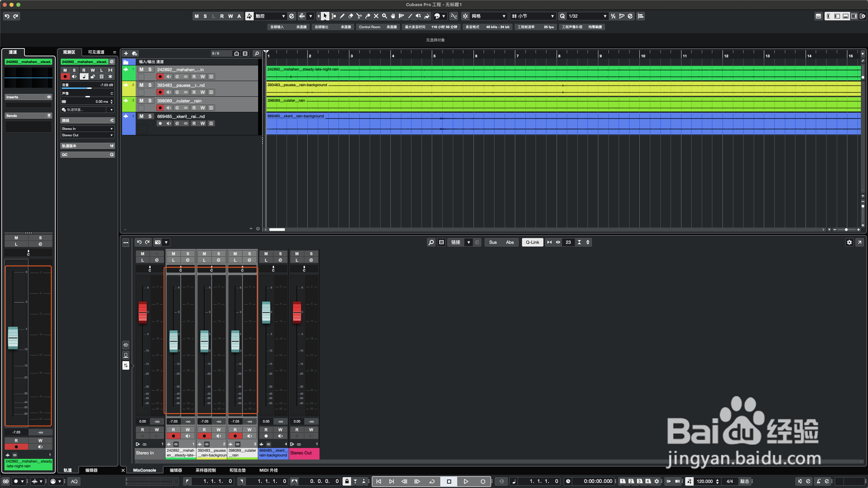Start playback with the Play button
The image size is (868, 488).
[466, 481]
